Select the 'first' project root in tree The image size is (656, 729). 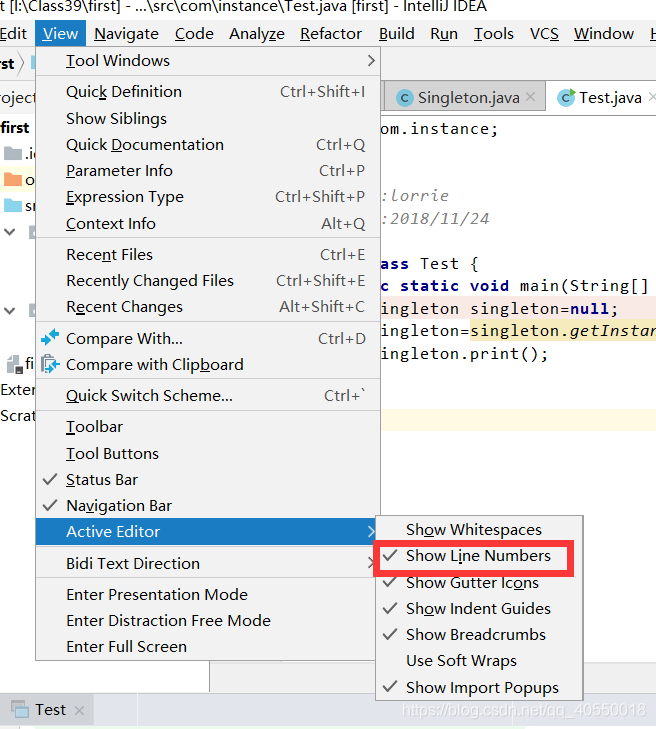[x=15, y=127]
